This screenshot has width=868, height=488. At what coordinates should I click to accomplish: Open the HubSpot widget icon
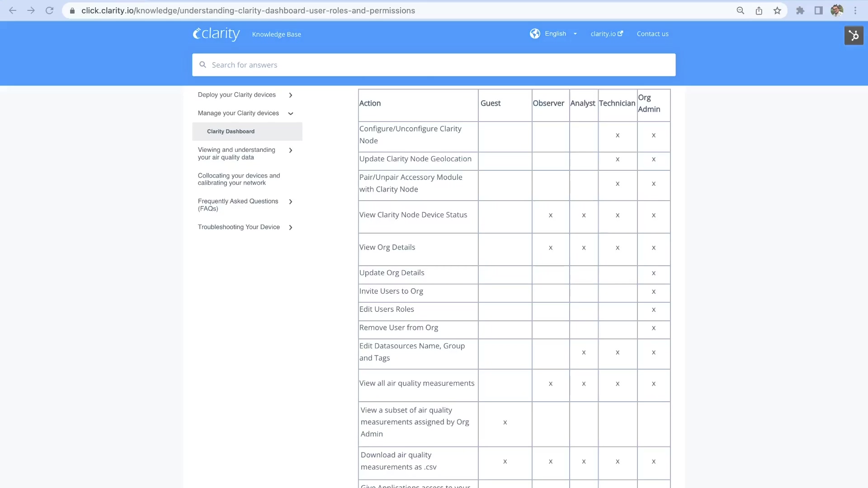[x=854, y=35]
